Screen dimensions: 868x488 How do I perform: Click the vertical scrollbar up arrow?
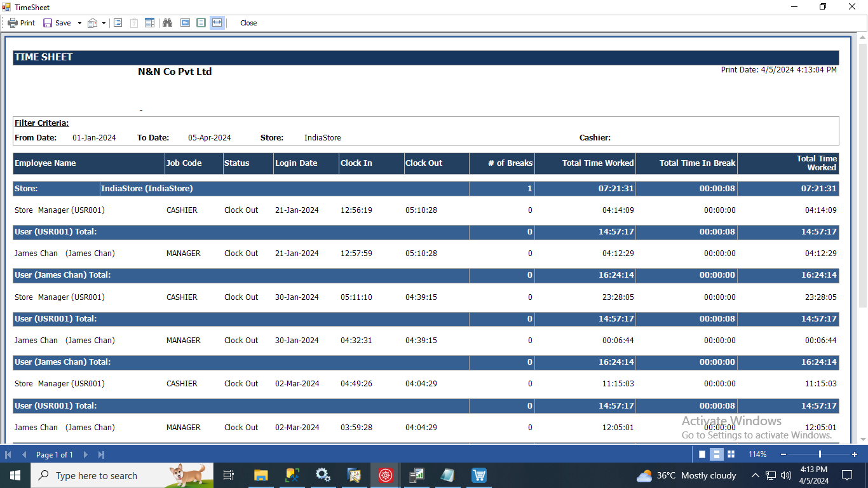point(862,37)
